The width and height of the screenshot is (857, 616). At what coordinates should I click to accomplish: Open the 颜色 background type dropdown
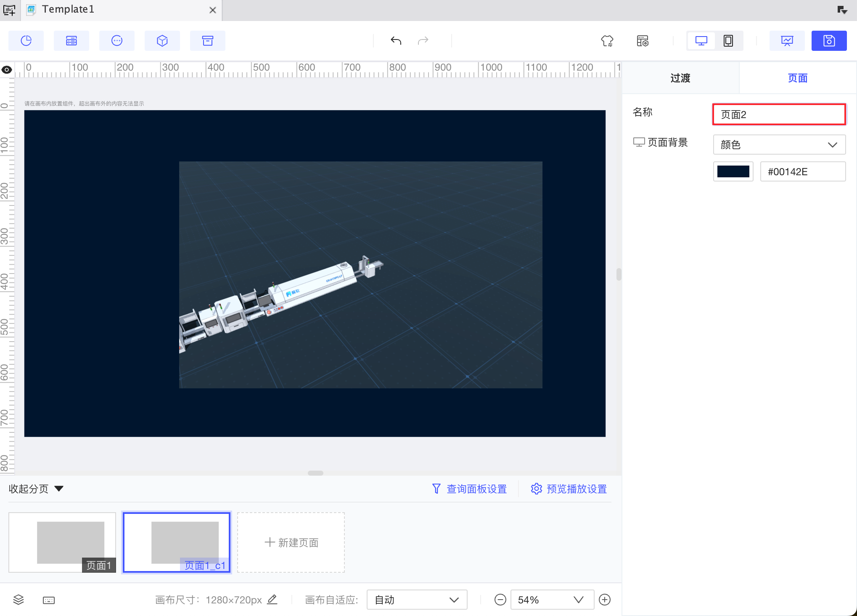779,145
